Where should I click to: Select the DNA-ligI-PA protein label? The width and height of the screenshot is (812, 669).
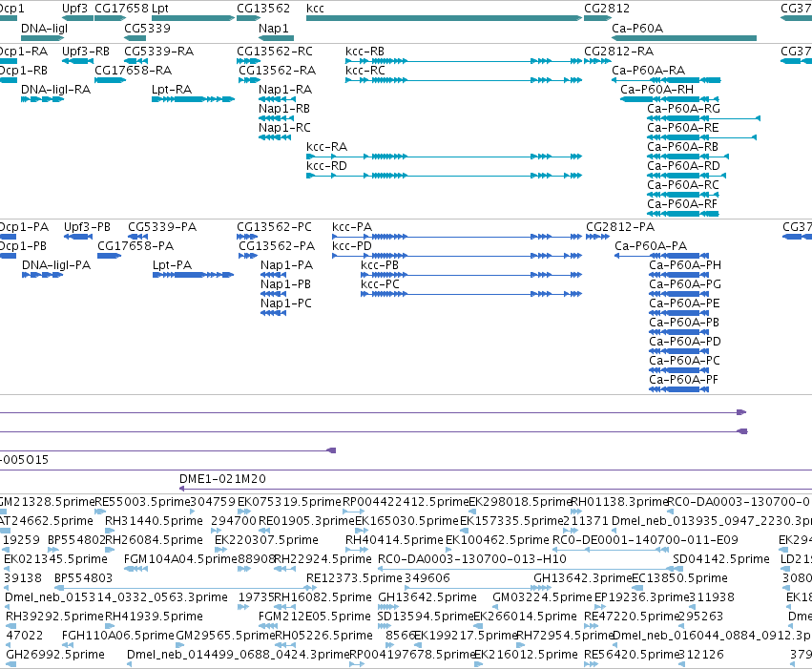click(x=56, y=265)
